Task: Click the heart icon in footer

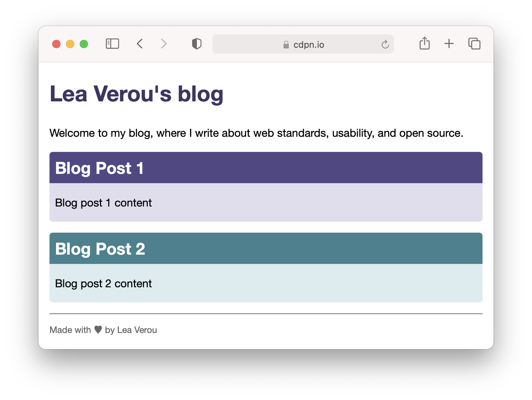Action: [x=98, y=330]
